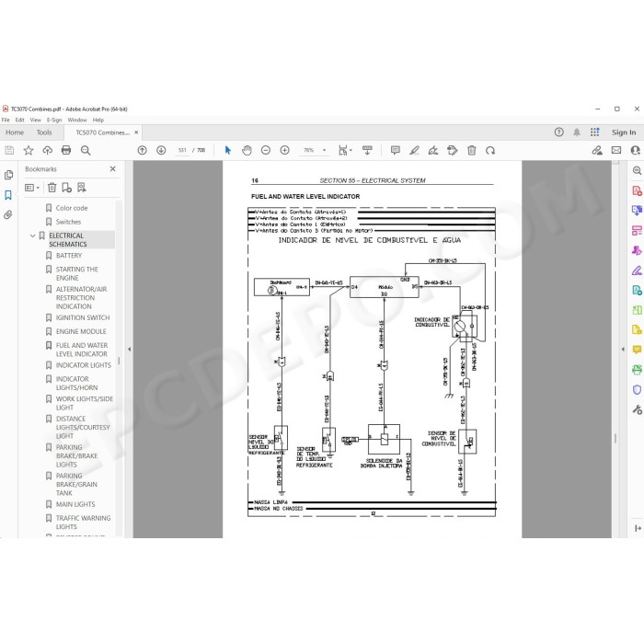The width and height of the screenshot is (644, 644).
Task: Go to next page arrow
Action: (161, 150)
